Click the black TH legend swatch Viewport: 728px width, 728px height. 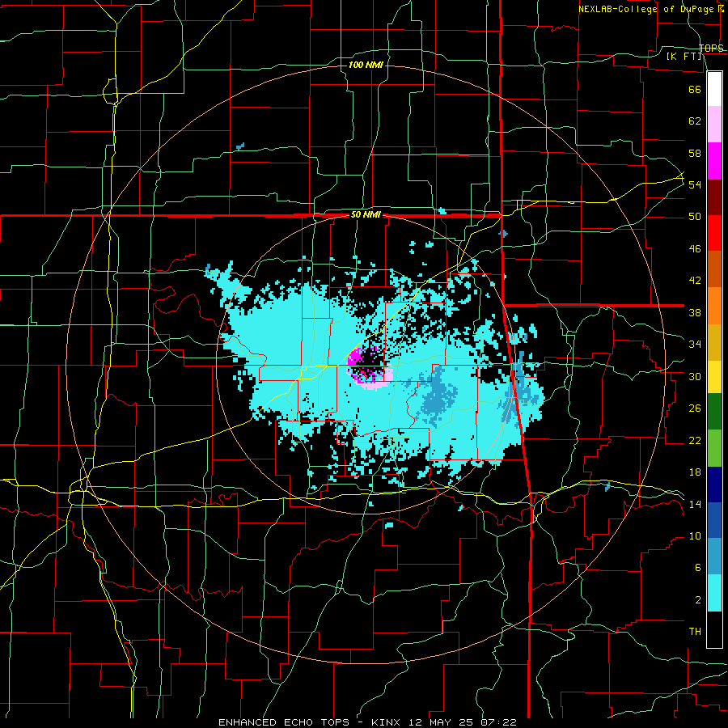click(x=714, y=629)
